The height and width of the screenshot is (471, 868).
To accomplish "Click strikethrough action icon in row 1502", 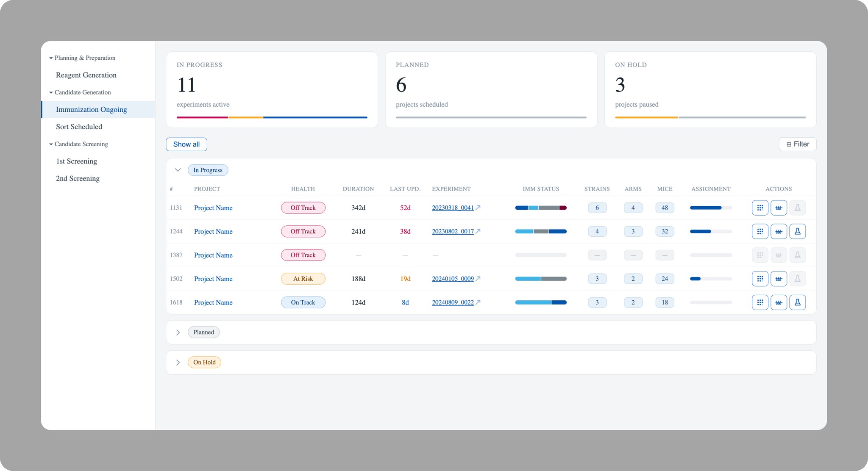I will [x=779, y=279].
